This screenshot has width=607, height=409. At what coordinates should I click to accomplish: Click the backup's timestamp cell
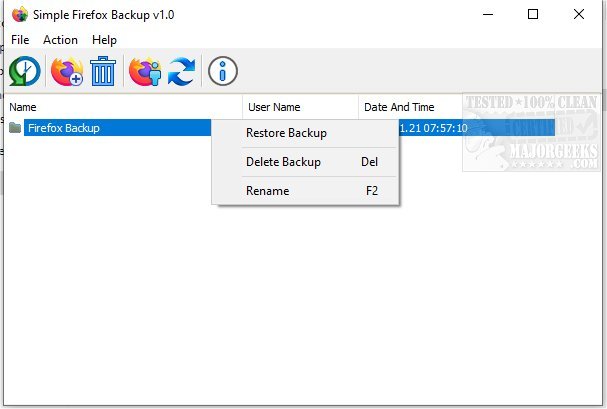[x=434, y=128]
